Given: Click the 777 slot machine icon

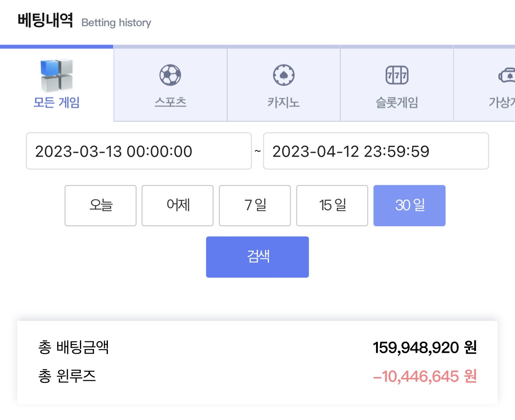Looking at the screenshot, I should click(x=397, y=75).
